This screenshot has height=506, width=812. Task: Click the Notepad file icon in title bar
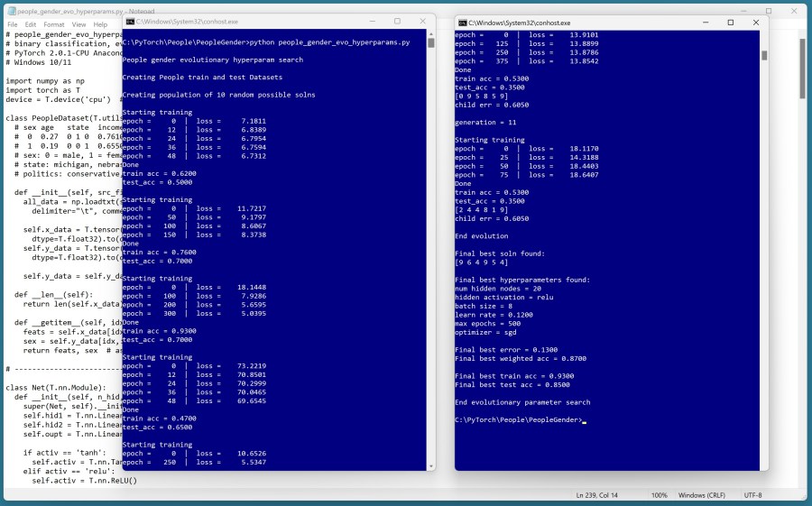11,11
